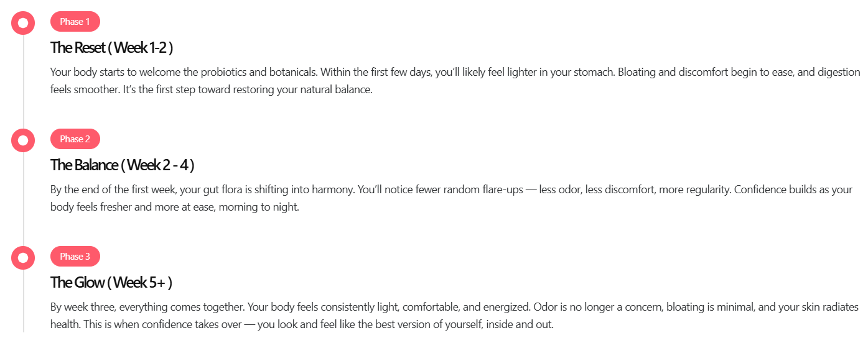The height and width of the screenshot is (338, 868).
Task: Select the red Phase 2 badge
Action: (75, 139)
